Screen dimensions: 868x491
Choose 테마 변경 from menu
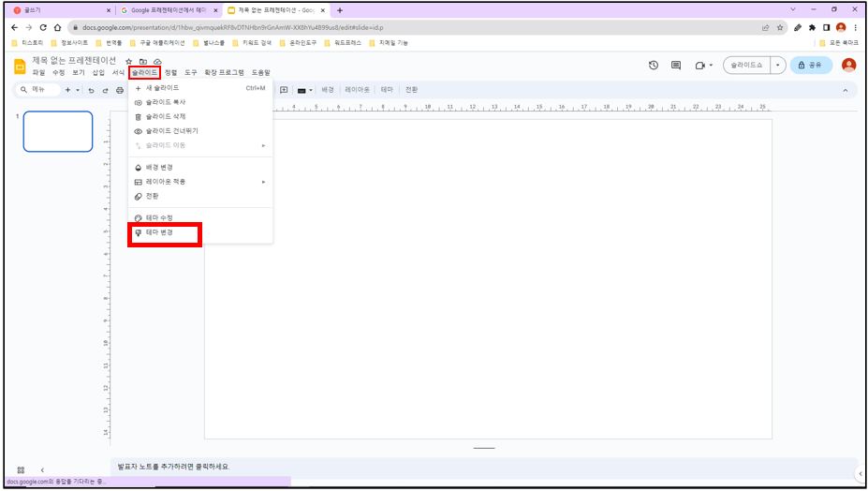(199, 232)
